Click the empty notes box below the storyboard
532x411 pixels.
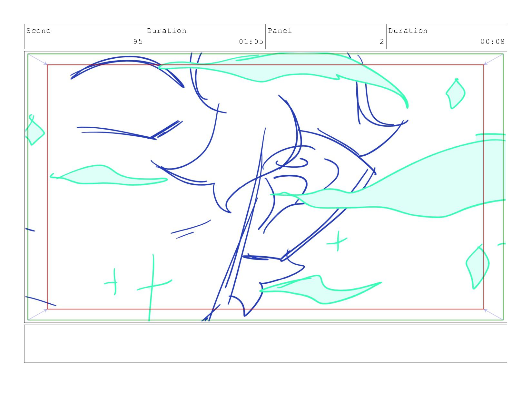265,344
